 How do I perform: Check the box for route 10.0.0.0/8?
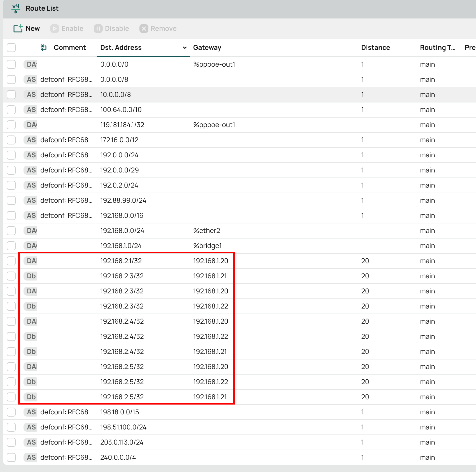point(11,95)
